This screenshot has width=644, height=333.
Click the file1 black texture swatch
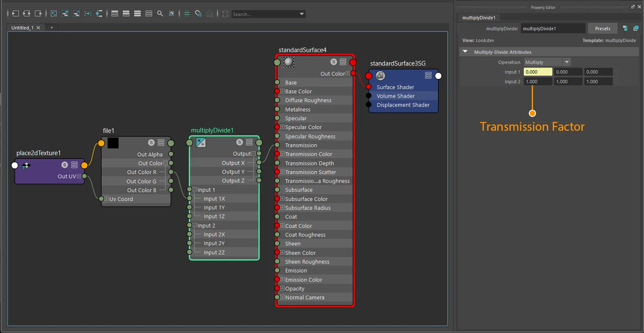pyautogui.click(x=113, y=143)
